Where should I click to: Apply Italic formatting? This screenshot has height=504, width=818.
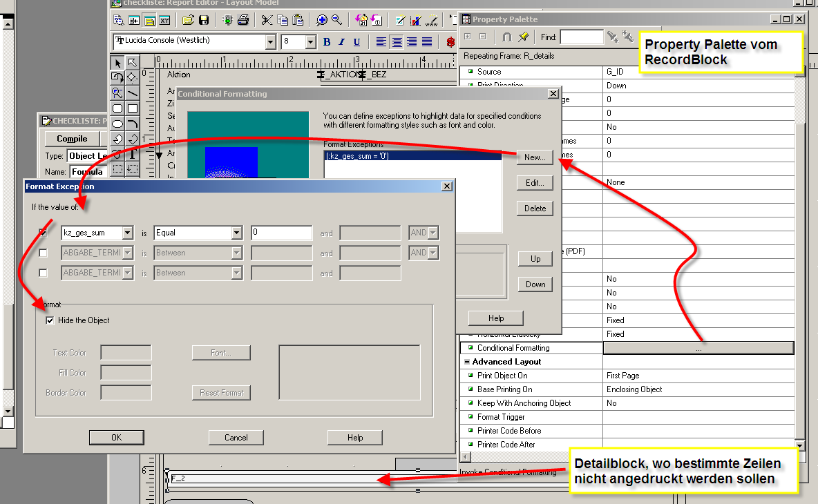coord(342,42)
